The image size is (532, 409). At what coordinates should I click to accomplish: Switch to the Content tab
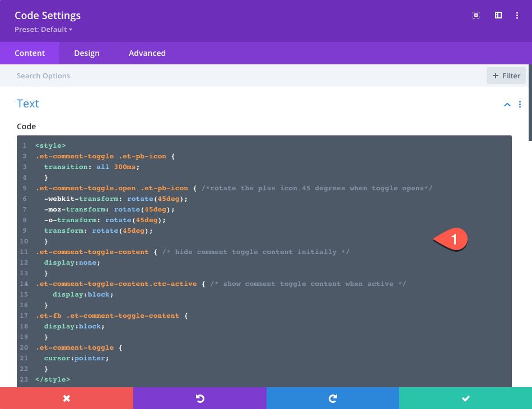(30, 53)
